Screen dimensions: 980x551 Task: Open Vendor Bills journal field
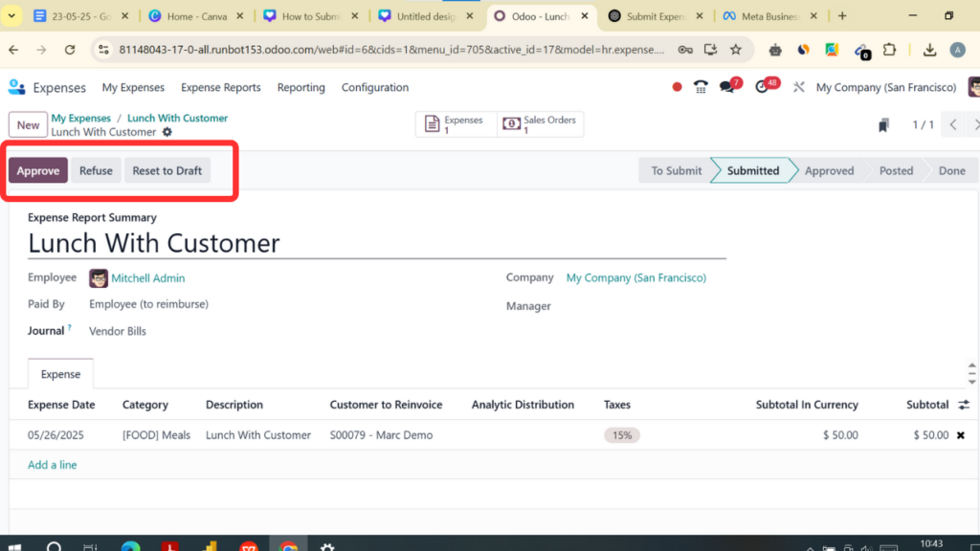click(x=118, y=331)
